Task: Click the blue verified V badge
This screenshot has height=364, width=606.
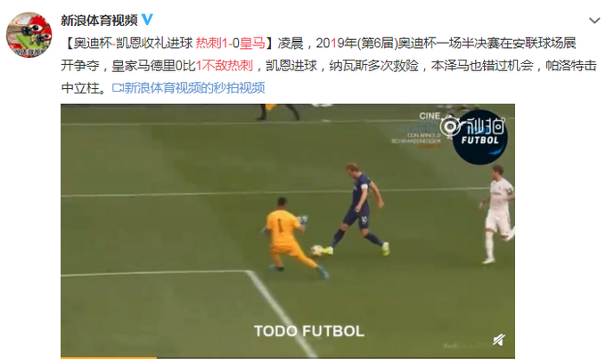Action: tap(147, 20)
